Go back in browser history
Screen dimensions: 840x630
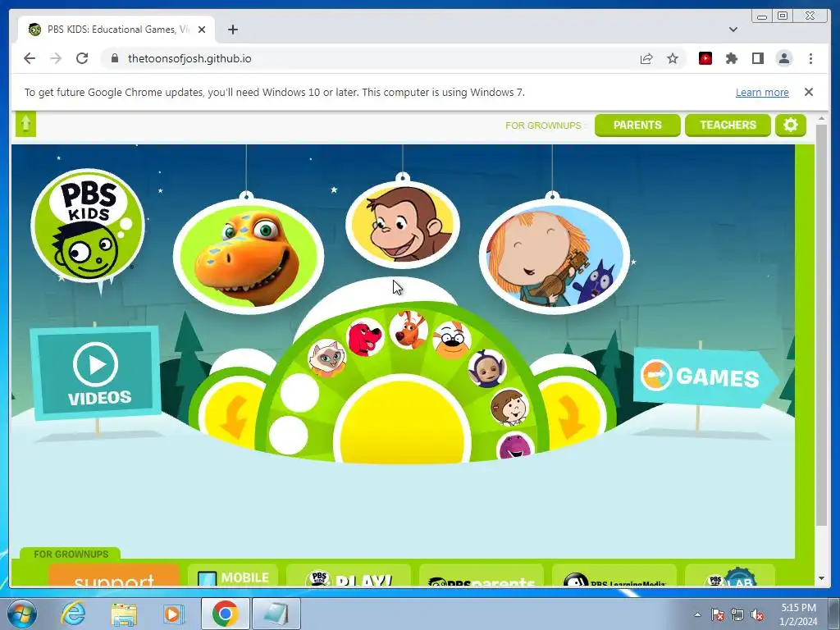pyautogui.click(x=30, y=58)
